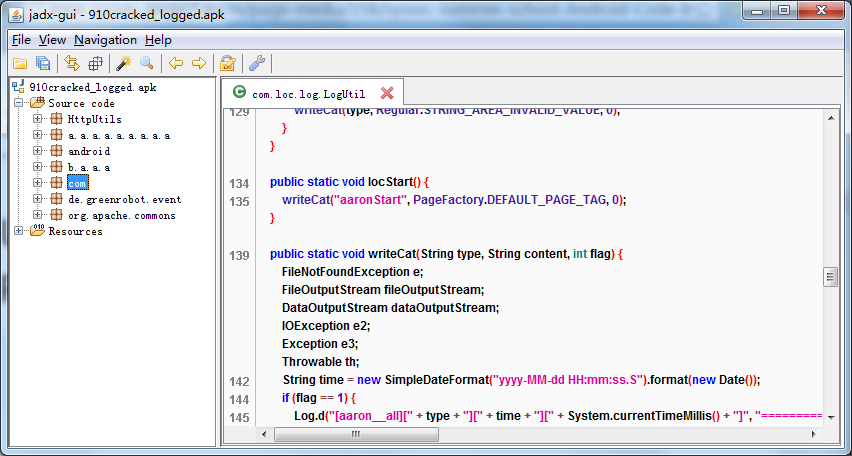Collapse the Source code node

(x=19, y=103)
